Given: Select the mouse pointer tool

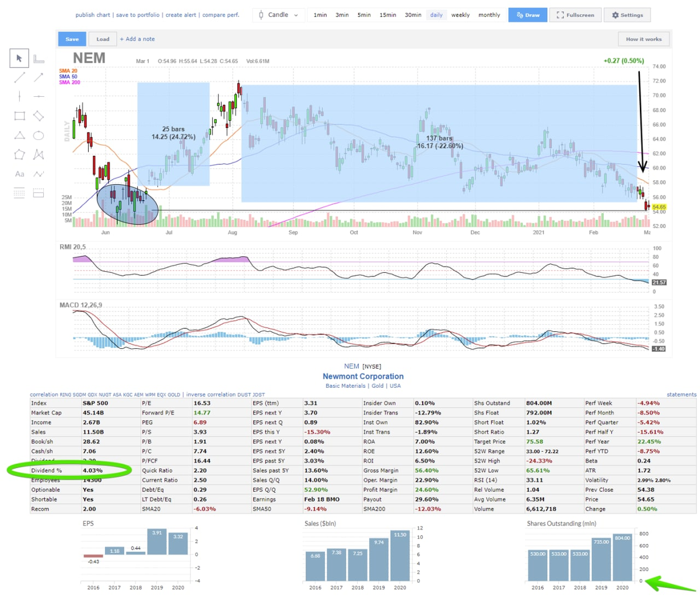Looking at the screenshot, I should (x=19, y=58).
